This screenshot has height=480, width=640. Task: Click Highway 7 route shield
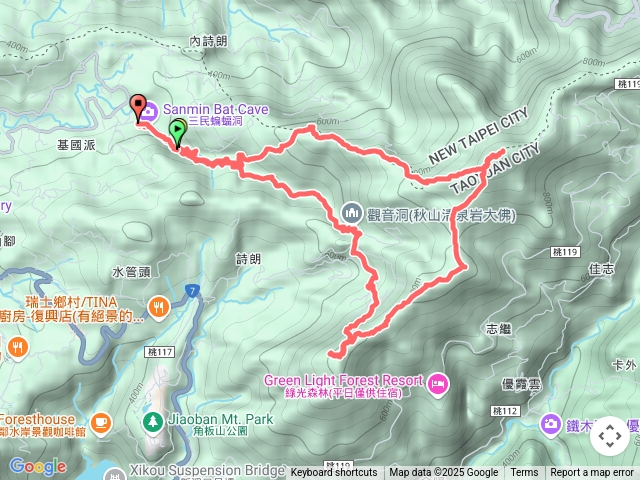tap(192, 291)
